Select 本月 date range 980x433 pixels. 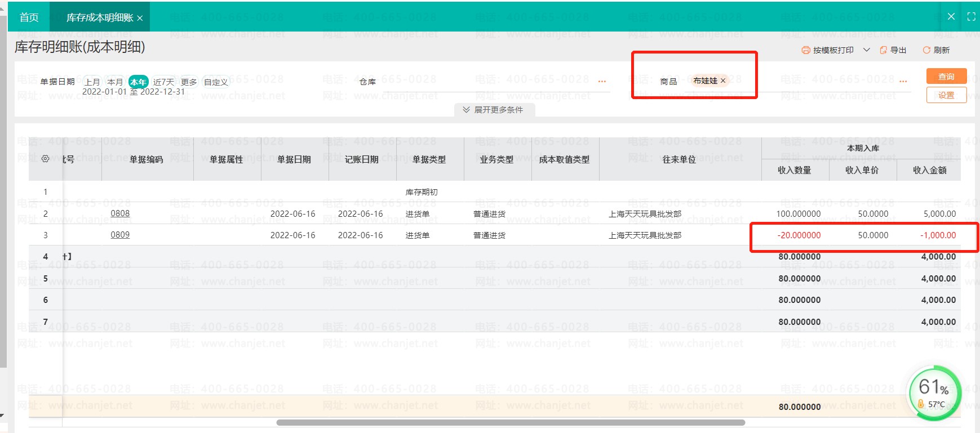point(115,82)
